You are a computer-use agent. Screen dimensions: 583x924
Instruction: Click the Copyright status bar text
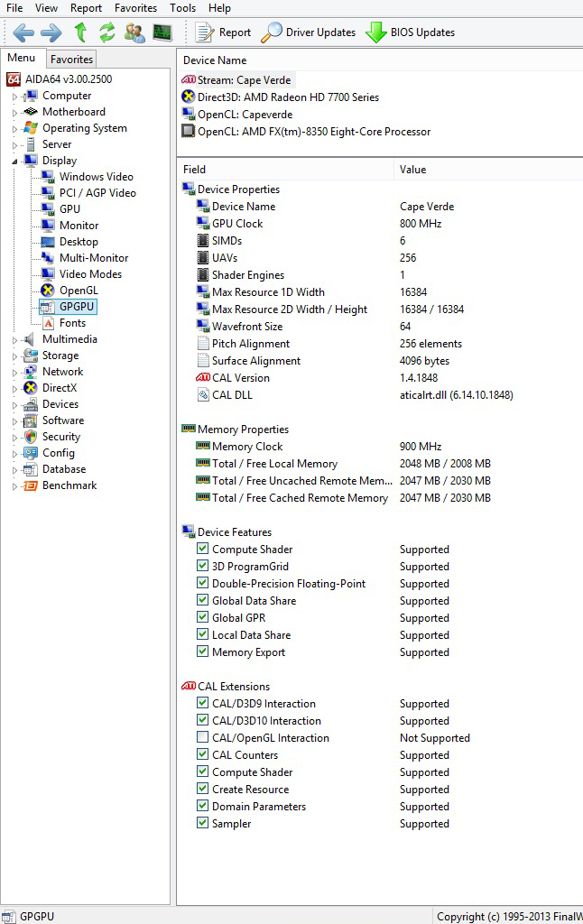point(510,917)
